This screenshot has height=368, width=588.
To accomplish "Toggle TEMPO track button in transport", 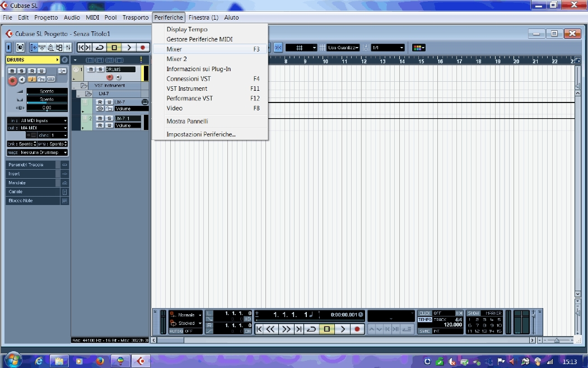I will click(x=425, y=320).
